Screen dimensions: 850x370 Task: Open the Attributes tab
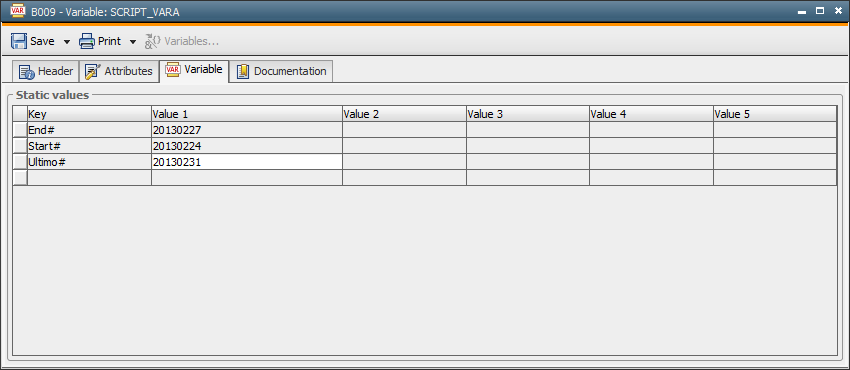[x=119, y=71]
